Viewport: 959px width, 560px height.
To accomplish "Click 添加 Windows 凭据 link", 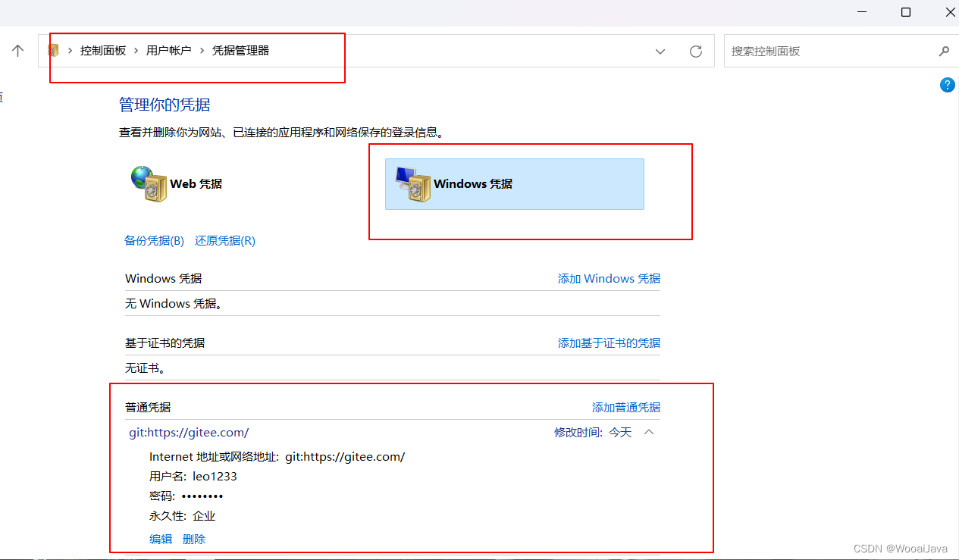I will click(x=609, y=279).
